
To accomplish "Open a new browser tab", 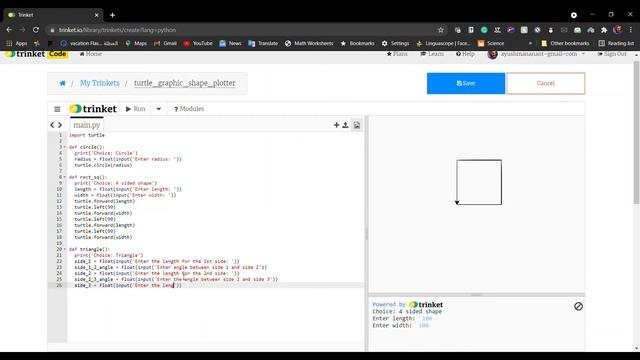I will click(x=112, y=15).
